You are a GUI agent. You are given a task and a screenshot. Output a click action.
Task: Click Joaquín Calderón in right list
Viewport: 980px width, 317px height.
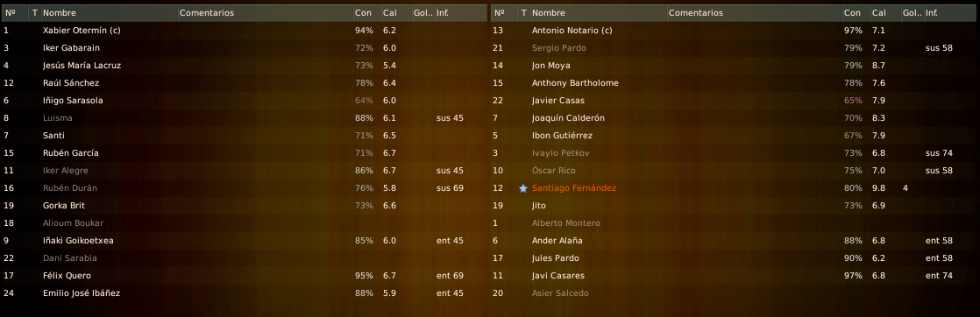(568, 118)
